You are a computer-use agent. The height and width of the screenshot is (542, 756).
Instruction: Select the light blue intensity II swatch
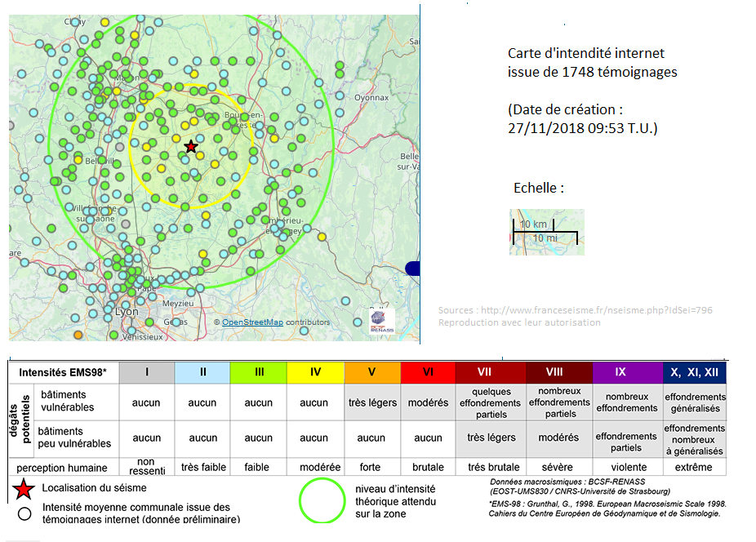[x=202, y=372]
